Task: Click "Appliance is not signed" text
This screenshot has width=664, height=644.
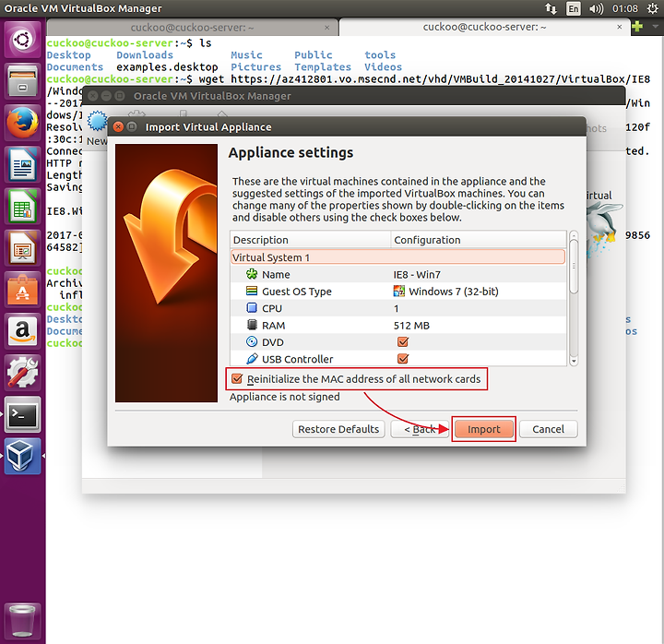Action: [285, 397]
